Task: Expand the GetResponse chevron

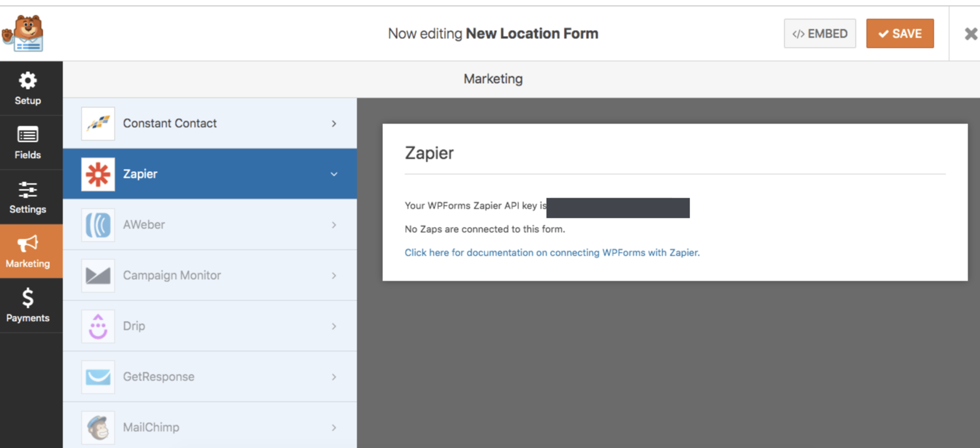Action: (x=334, y=377)
